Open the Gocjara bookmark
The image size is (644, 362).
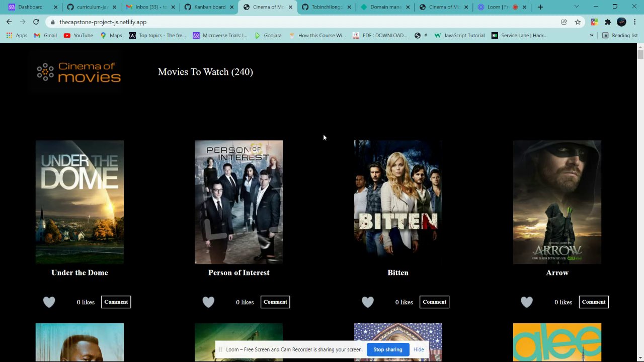pos(268,36)
